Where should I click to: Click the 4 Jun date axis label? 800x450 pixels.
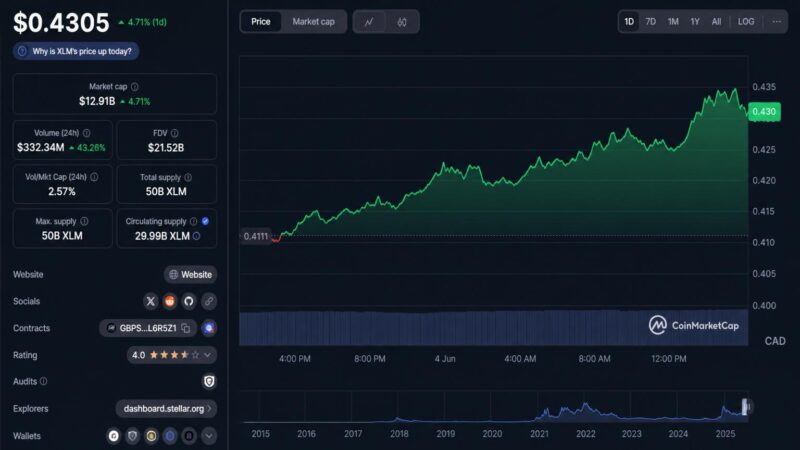445,359
